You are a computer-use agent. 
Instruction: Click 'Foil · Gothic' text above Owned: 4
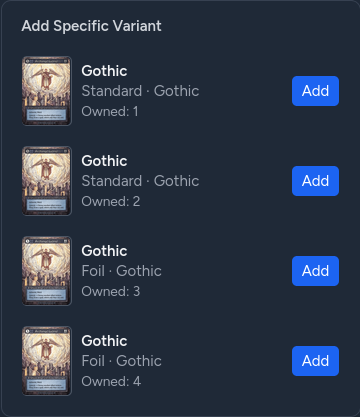tap(121, 361)
